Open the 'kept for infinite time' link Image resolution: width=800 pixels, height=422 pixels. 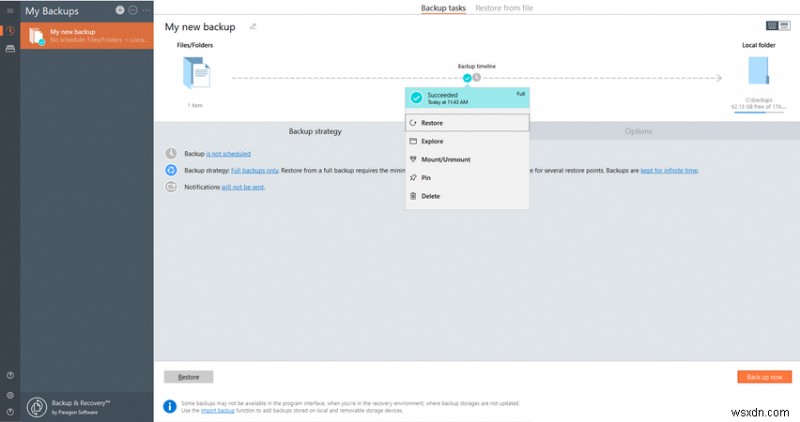tap(669, 170)
